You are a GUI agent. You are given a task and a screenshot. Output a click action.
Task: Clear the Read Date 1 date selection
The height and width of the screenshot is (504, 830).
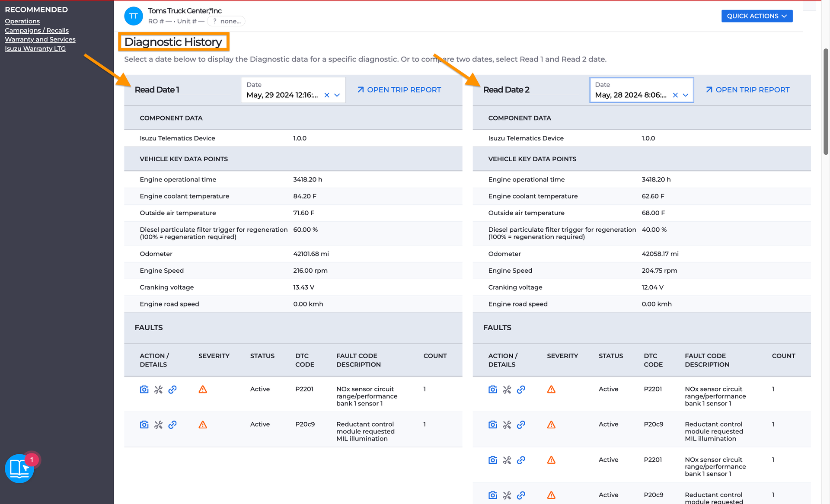click(x=327, y=95)
